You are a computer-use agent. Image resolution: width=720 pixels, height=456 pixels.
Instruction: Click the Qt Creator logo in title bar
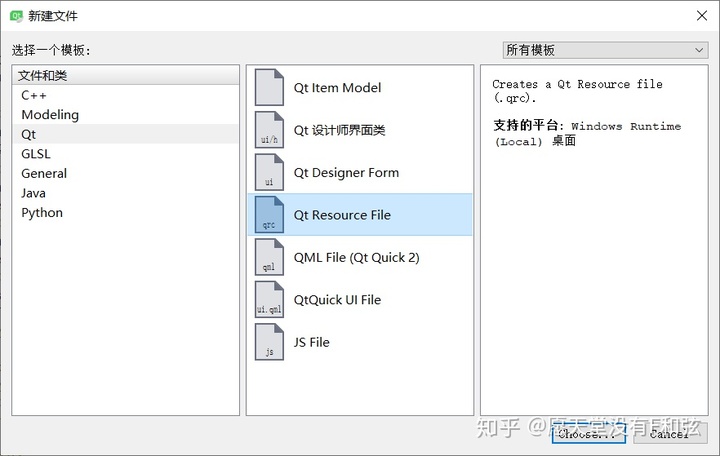[x=16, y=16]
